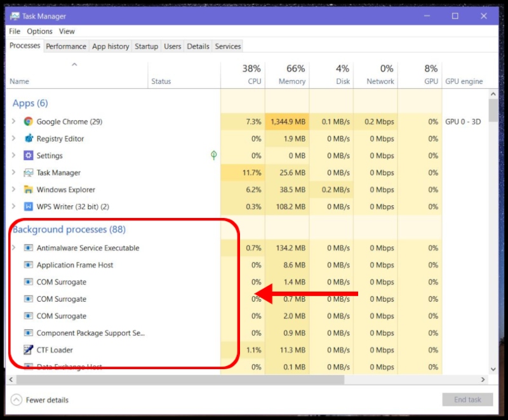Select the first COM Surrogate process icon
Viewport: 508px width, 420px height.
click(x=28, y=282)
